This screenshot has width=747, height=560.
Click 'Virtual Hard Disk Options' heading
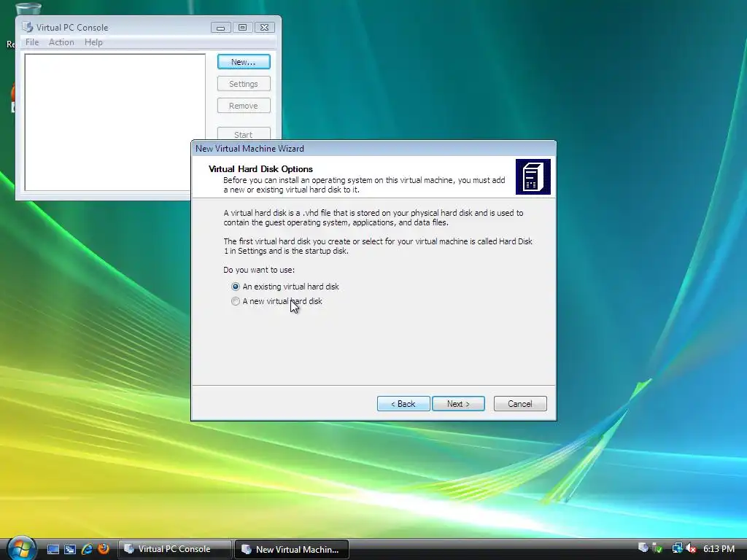[x=260, y=169]
